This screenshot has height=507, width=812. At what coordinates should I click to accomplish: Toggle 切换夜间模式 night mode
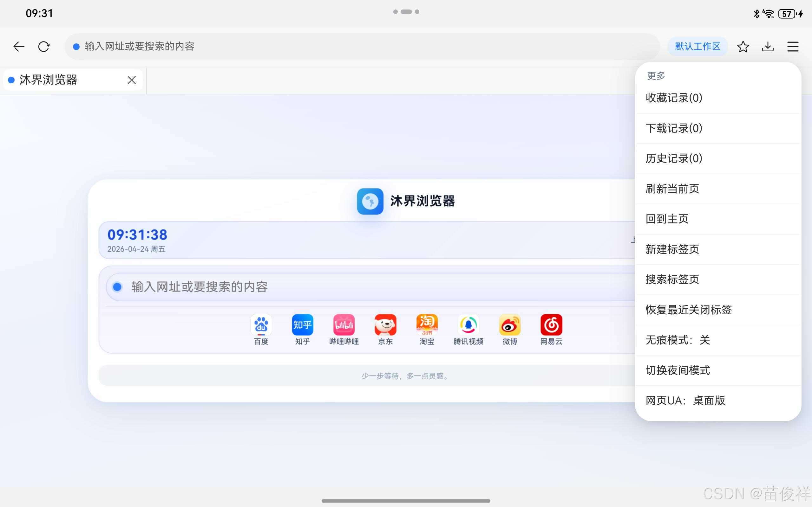click(x=678, y=370)
